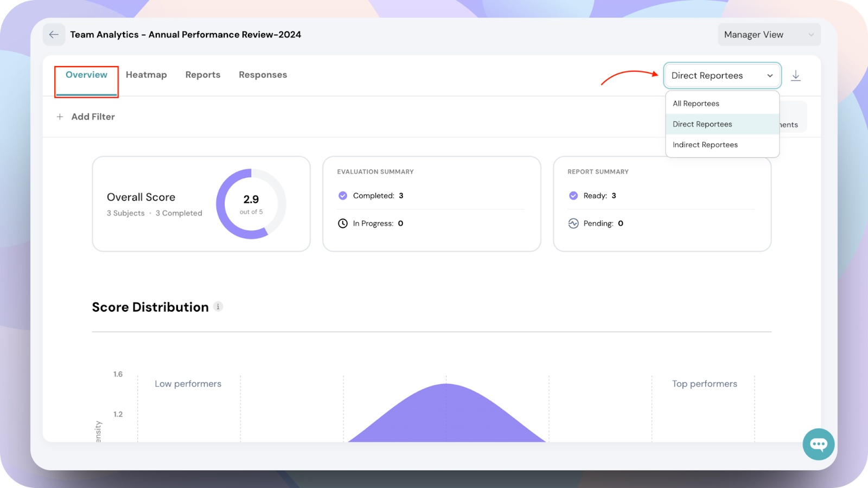Viewport: 868px width, 488px height.
Task: Click the plus icon beside Add Filter
Action: [60, 117]
